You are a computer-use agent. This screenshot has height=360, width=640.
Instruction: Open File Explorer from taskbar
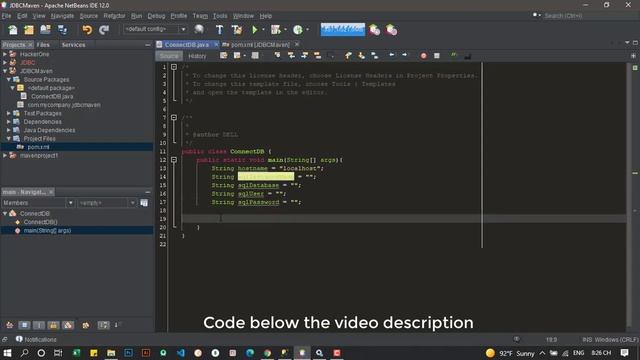point(111,353)
